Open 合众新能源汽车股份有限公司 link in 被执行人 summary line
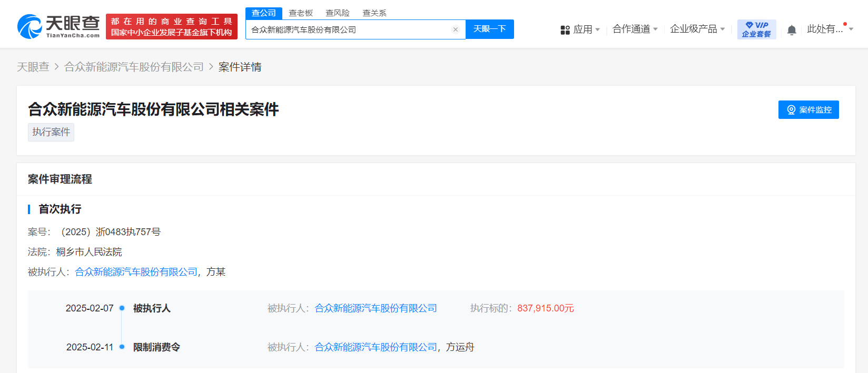Screen dimensions: 868x373 click(x=136, y=272)
